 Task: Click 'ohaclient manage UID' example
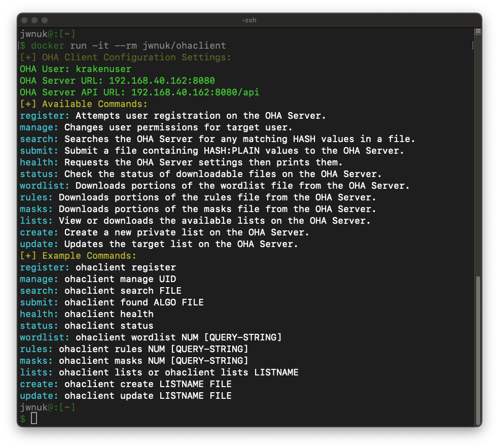click(x=120, y=279)
